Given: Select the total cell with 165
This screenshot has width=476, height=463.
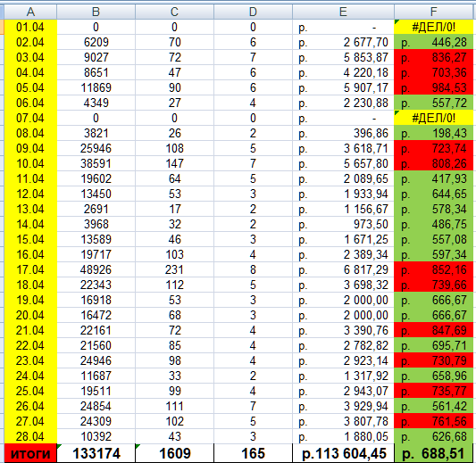Looking at the screenshot, I should 253,453.
